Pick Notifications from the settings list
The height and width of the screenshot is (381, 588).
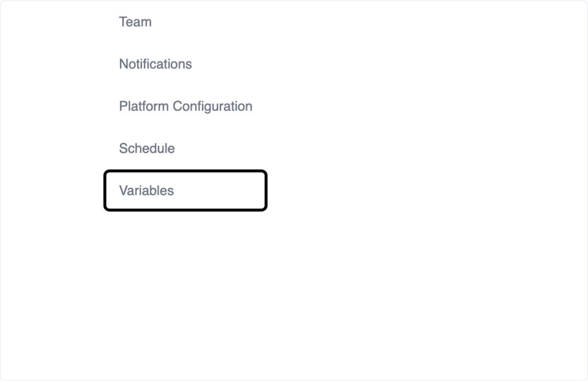[x=155, y=64]
